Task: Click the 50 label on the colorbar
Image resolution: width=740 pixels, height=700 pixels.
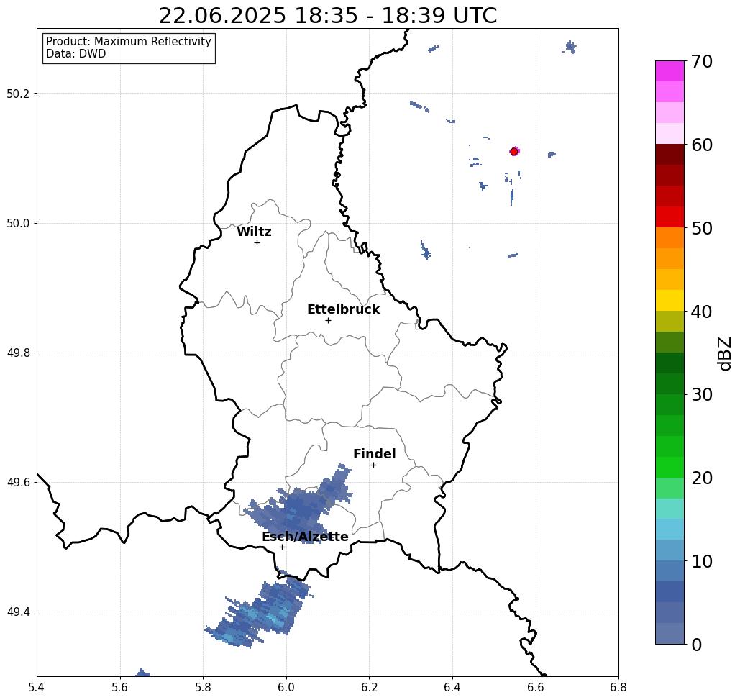Action: coord(702,229)
